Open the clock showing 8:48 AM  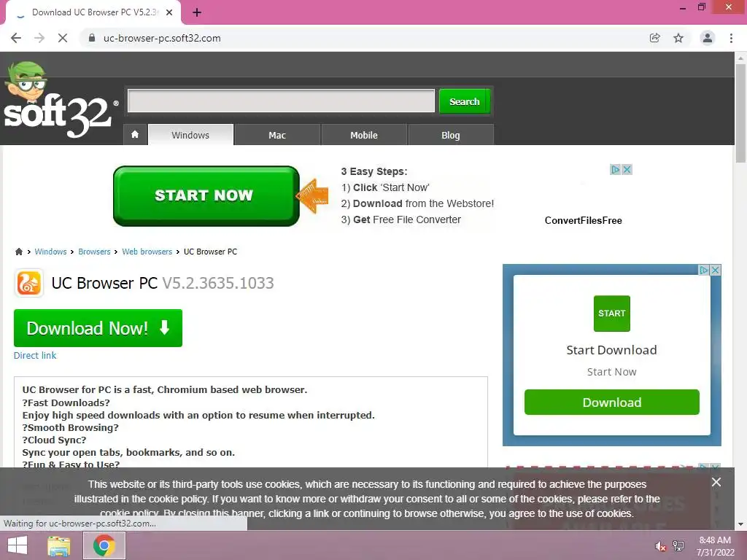point(715,546)
